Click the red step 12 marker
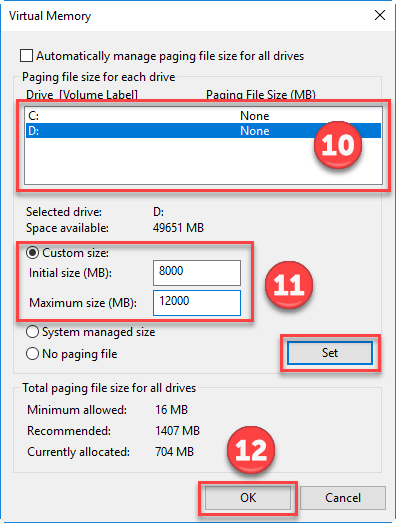This screenshot has height=523, width=396. [x=251, y=450]
